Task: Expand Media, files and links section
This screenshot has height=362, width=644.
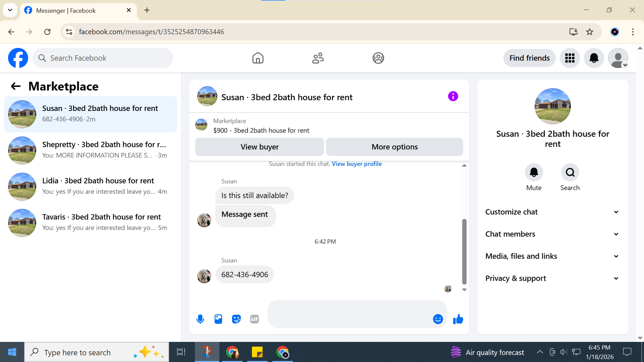Action: point(552,256)
